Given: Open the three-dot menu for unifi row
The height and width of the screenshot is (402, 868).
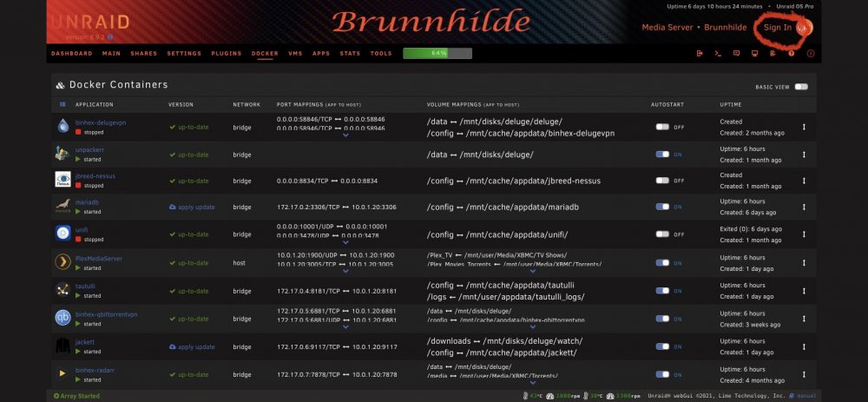Looking at the screenshot, I should pyautogui.click(x=804, y=234).
